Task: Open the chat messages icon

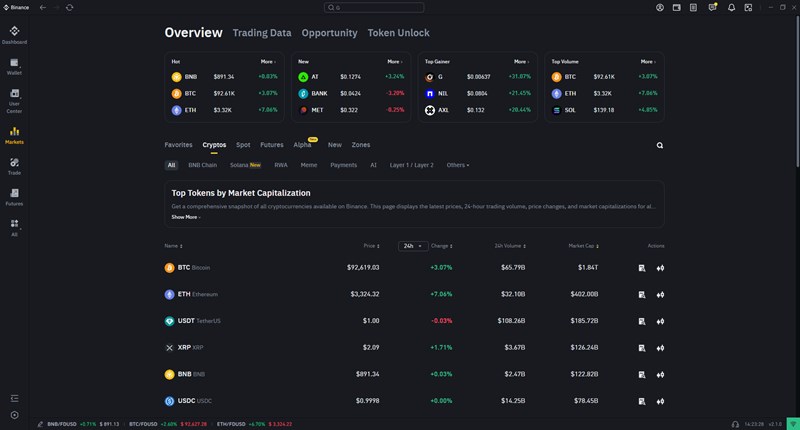Action: [x=713, y=7]
